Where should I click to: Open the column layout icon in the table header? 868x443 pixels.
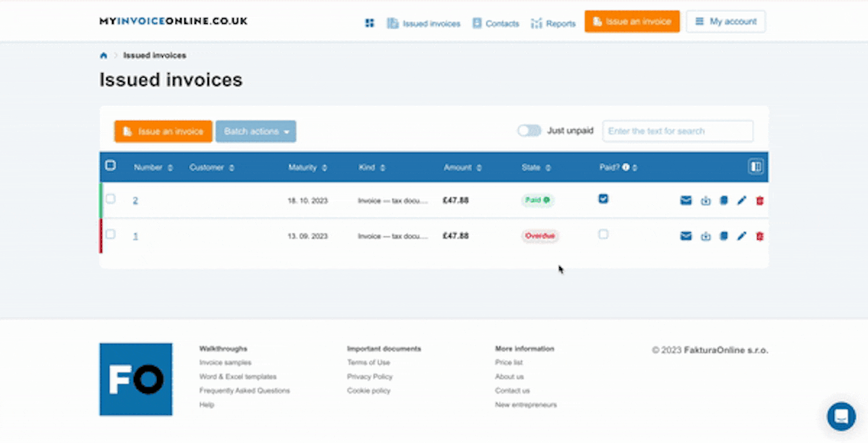tap(756, 167)
